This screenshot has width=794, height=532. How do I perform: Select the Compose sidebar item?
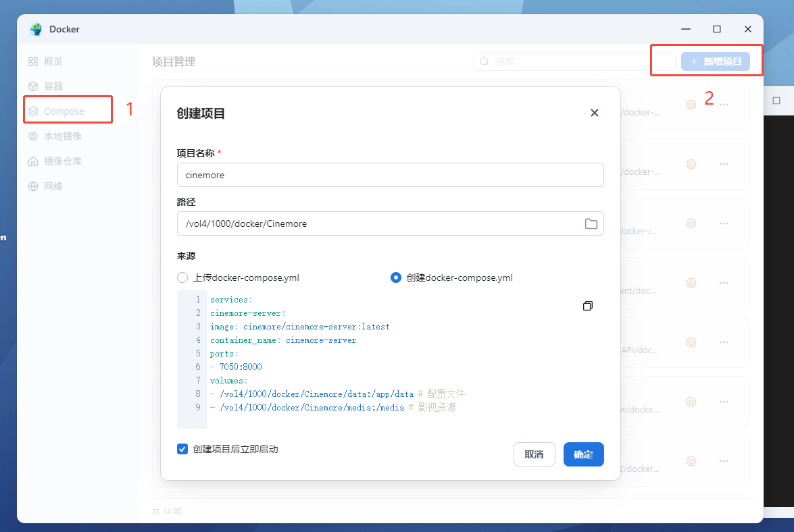pos(64,111)
